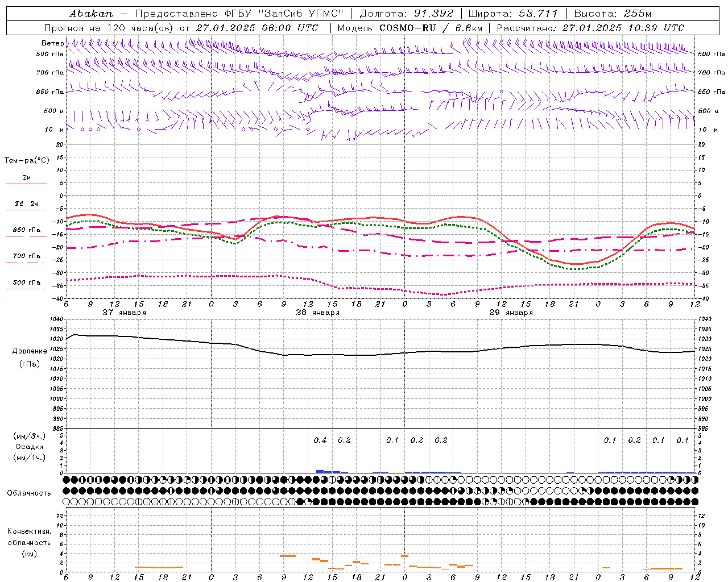Select the "Высота: 255м" header field
728x582 pixels.
tap(613, 14)
